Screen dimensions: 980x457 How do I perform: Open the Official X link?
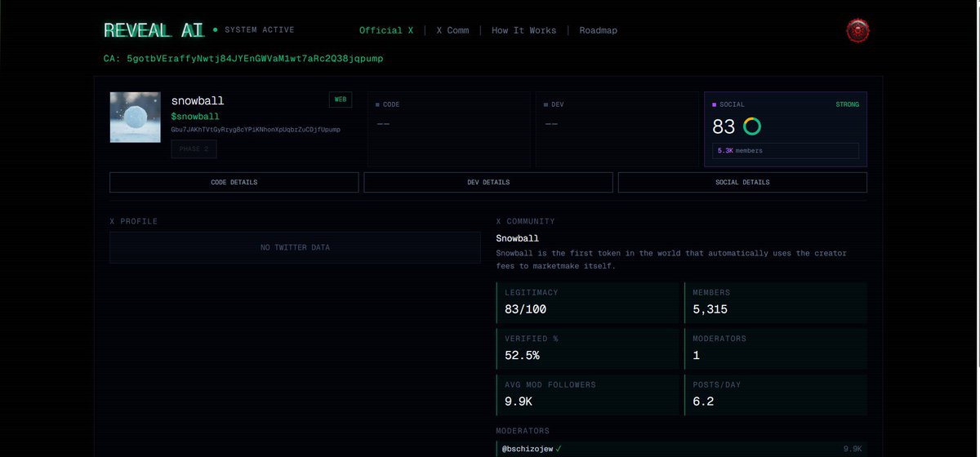pyautogui.click(x=386, y=30)
